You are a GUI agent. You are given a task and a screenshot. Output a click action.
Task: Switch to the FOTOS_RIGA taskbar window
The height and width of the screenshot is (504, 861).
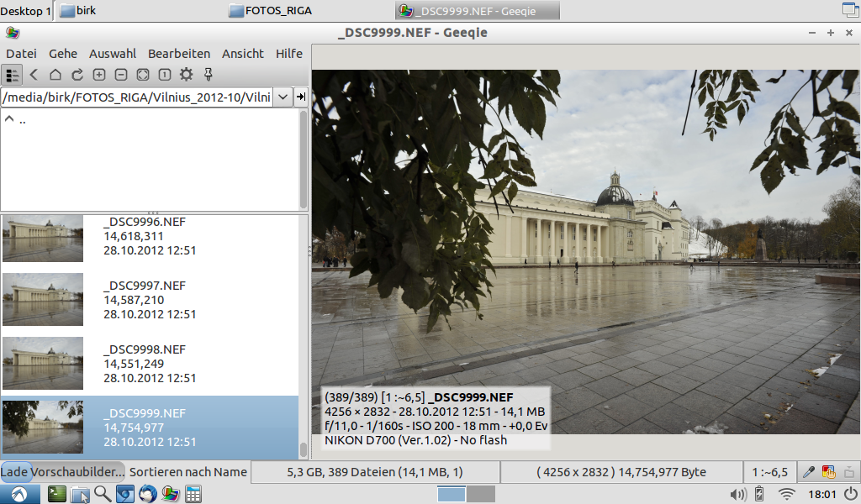271,10
